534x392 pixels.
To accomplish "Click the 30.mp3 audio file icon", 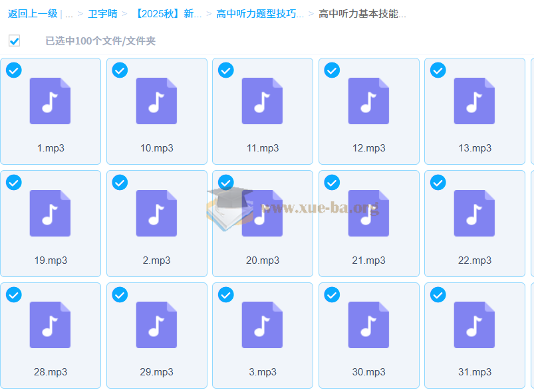I will (368, 325).
